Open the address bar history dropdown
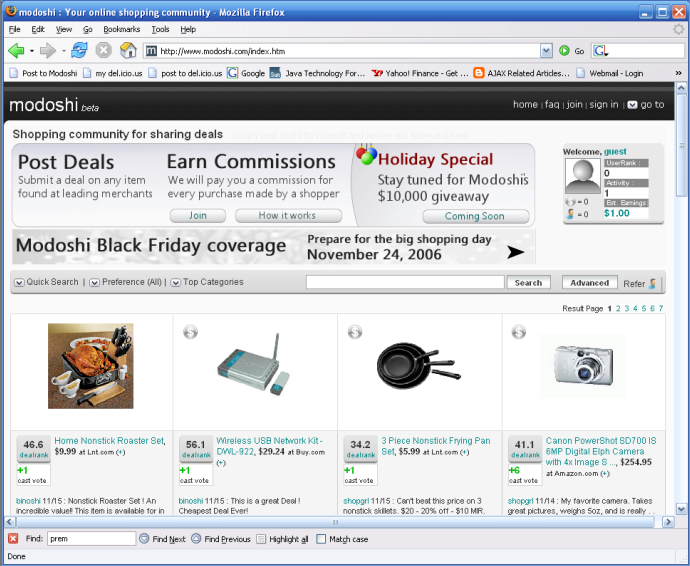 (x=546, y=51)
